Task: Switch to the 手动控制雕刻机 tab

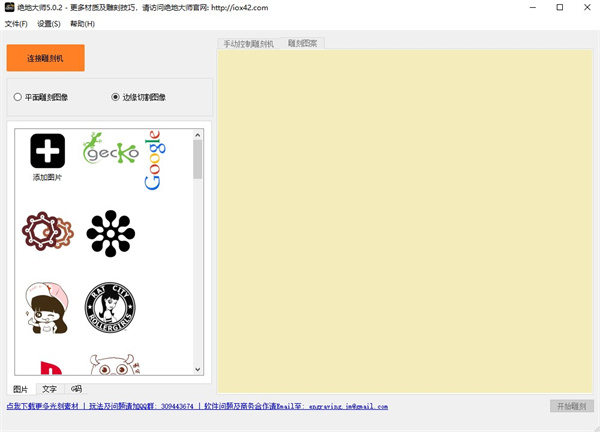Action: pos(249,44)
